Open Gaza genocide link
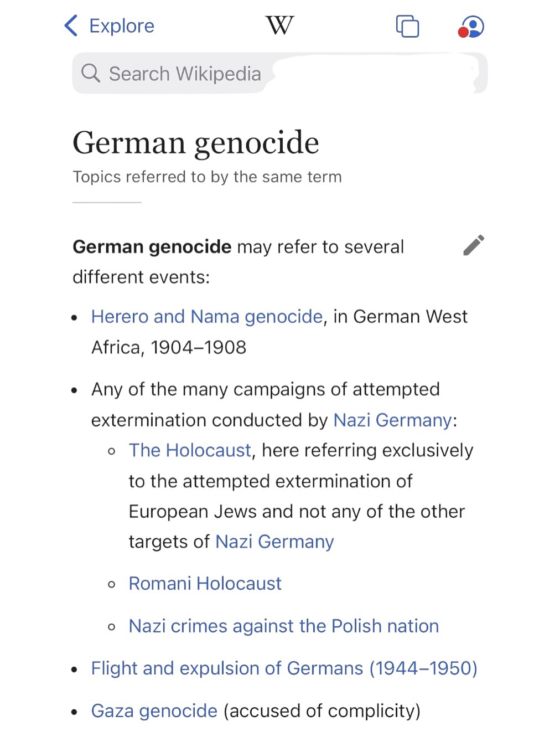This screenshot has height=747, width=560. tap(154, 711)
